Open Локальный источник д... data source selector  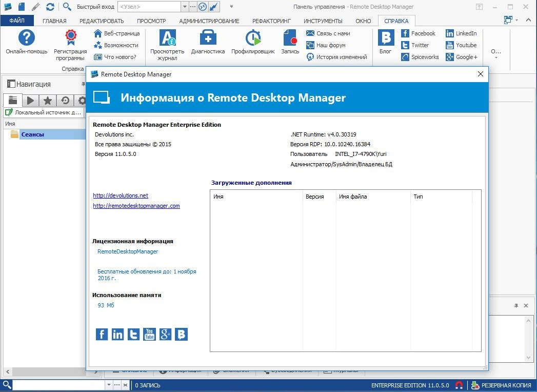[44, 112]
